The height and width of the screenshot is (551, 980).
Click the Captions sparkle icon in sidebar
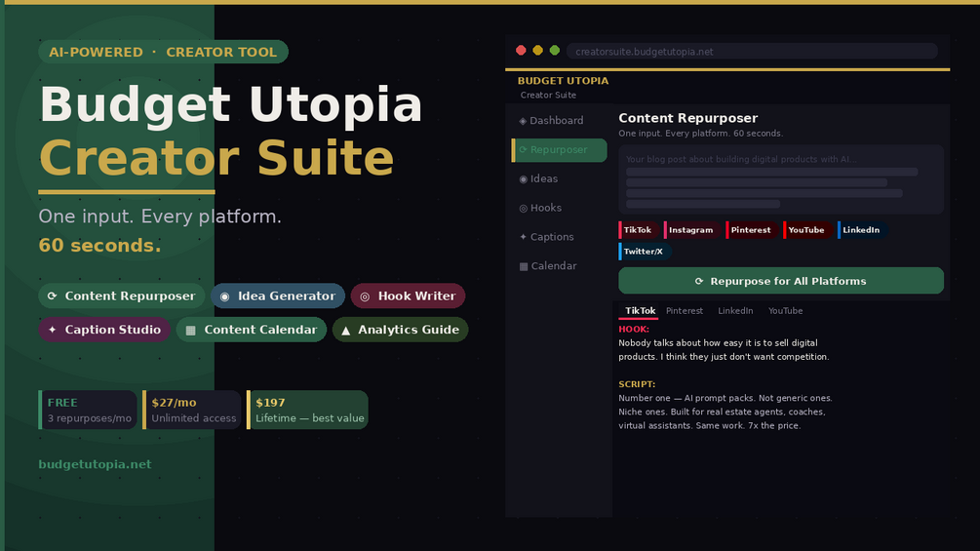click(523, 237)
